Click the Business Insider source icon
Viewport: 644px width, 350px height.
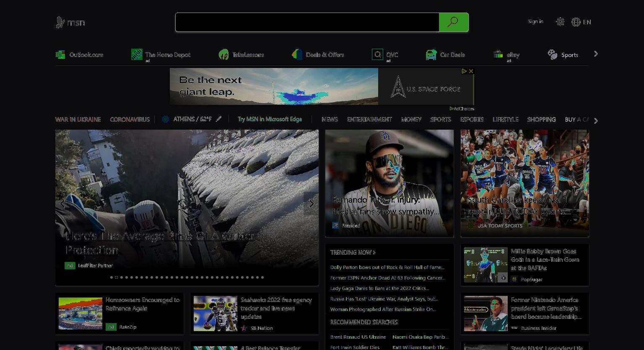pos(514,328)
